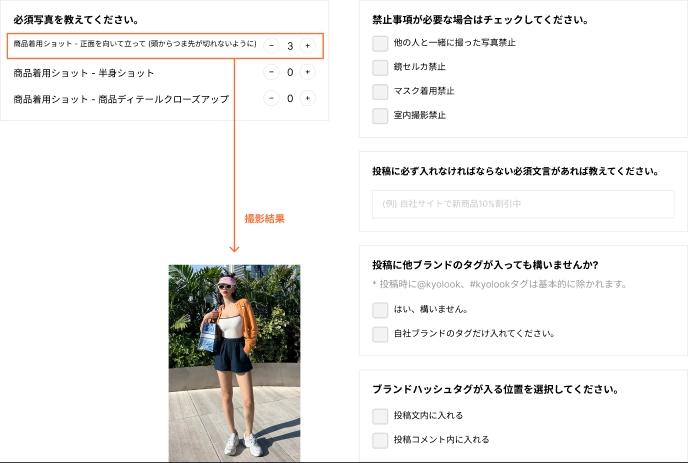The image size is (688, 463).
Task: Enable 鏡セルカ禁止 checkbox
Action: click(380, 67)
